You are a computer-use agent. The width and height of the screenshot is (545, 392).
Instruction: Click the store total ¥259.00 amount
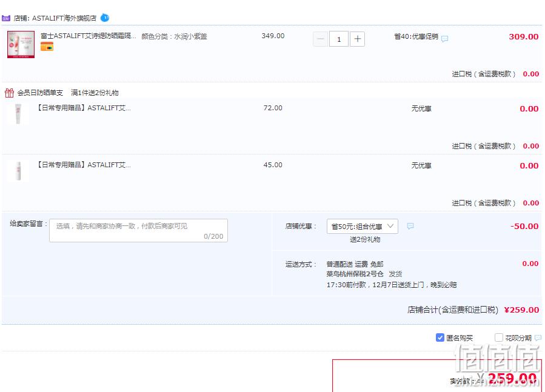[521, 310]
